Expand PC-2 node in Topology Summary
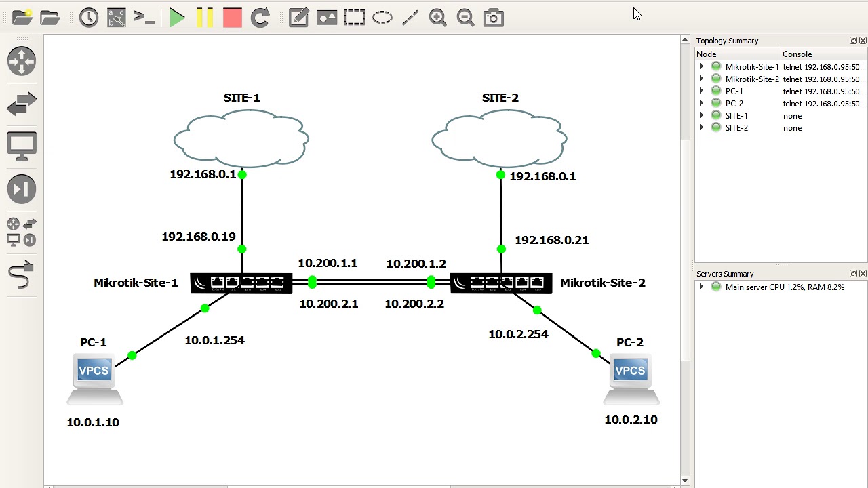Screen dimensions: 868x488 coord(702,104)
